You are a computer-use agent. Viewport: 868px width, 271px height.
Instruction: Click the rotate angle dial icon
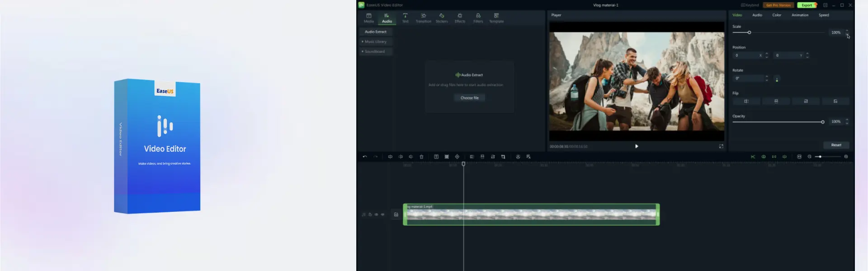(777, 79)
